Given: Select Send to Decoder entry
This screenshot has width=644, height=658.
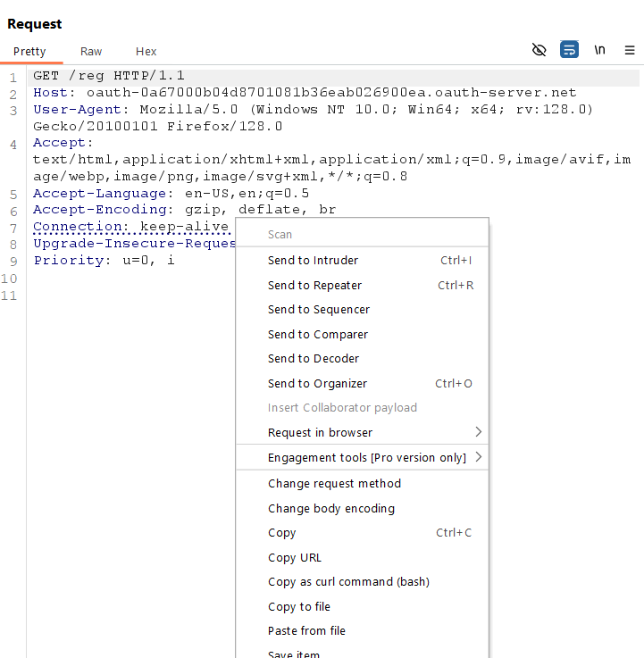Looking at the screenshot, I should tap(313, 359).
